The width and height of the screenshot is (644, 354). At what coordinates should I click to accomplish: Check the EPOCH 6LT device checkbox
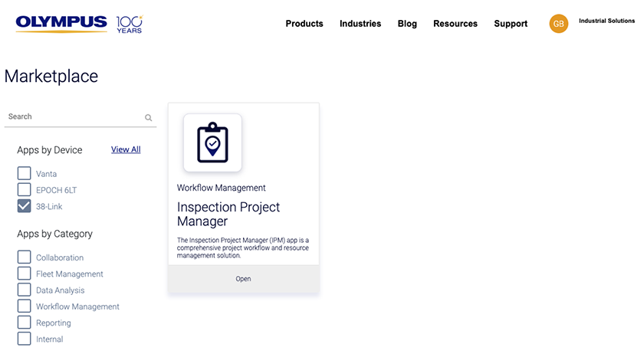[x=25, y=190]
